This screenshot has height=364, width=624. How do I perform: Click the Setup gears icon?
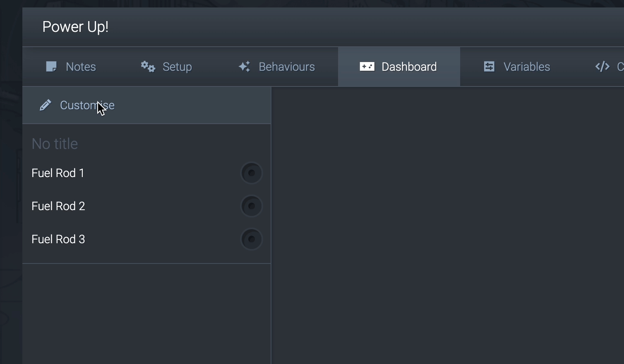point(147,66)
